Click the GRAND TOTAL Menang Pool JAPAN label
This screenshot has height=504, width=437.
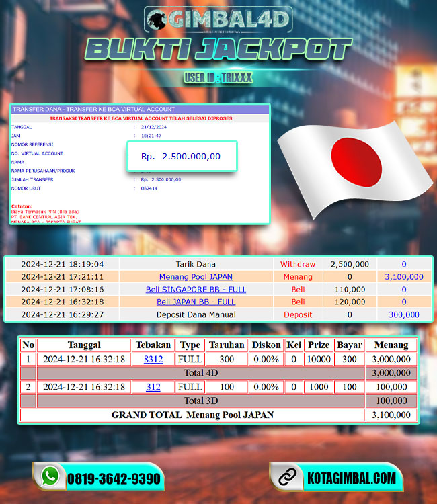[192, 415]
